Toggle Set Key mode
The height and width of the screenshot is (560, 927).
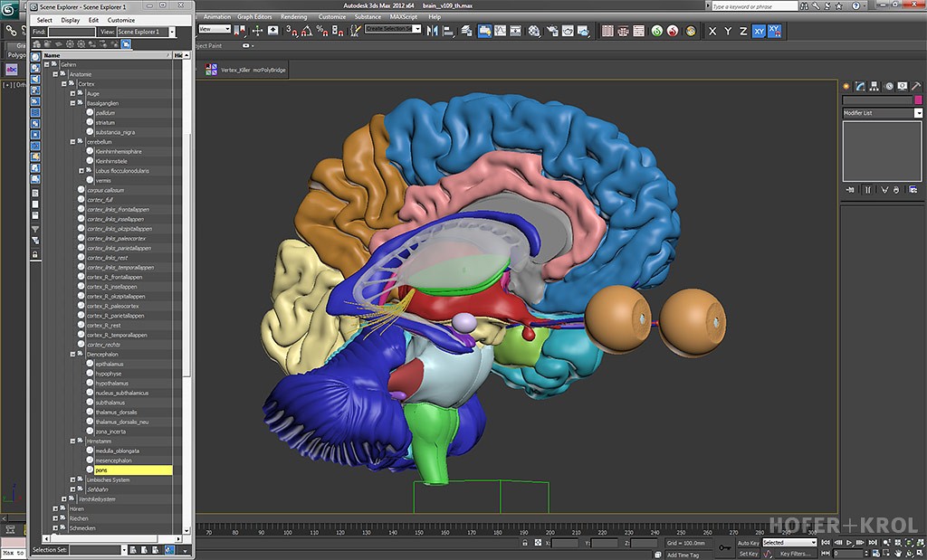(748, 554)
